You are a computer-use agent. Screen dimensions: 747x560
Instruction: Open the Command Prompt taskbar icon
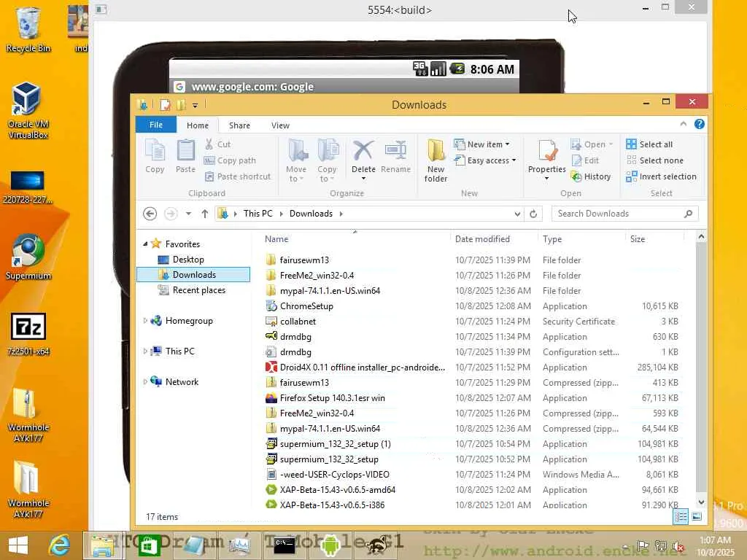click(285, 545)
